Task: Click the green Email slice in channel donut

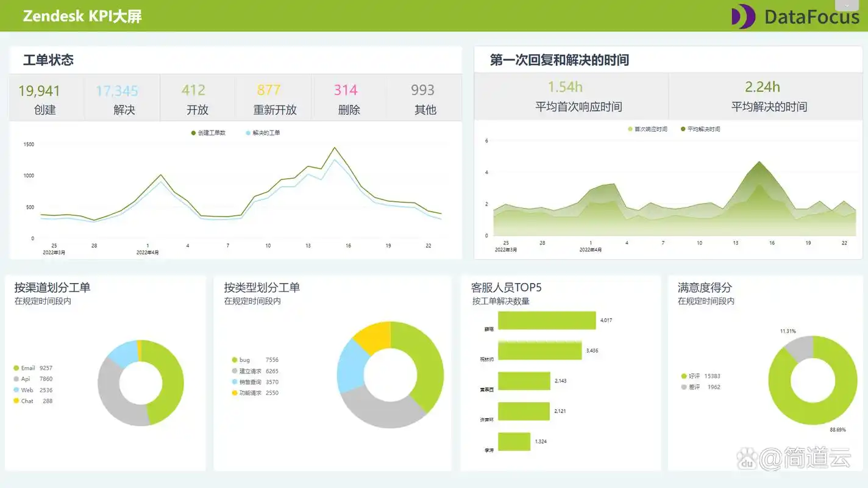Action: (x=172, y=381)
